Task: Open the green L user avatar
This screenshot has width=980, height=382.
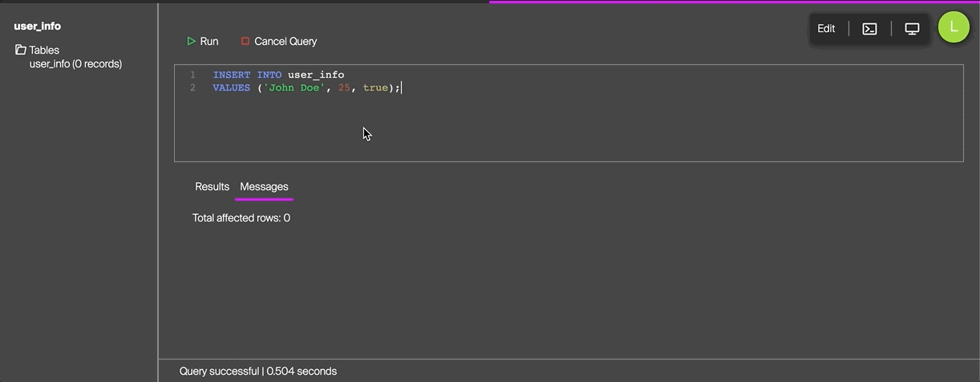Action: 954,27
